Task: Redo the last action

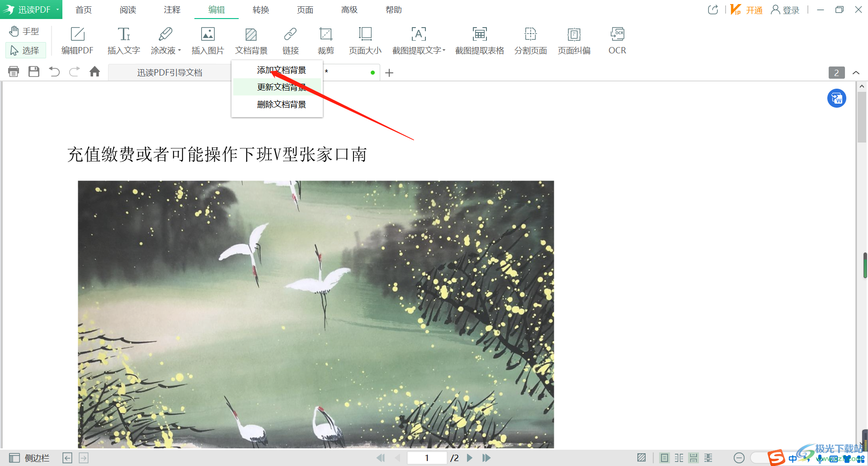Action: point(75,71)
